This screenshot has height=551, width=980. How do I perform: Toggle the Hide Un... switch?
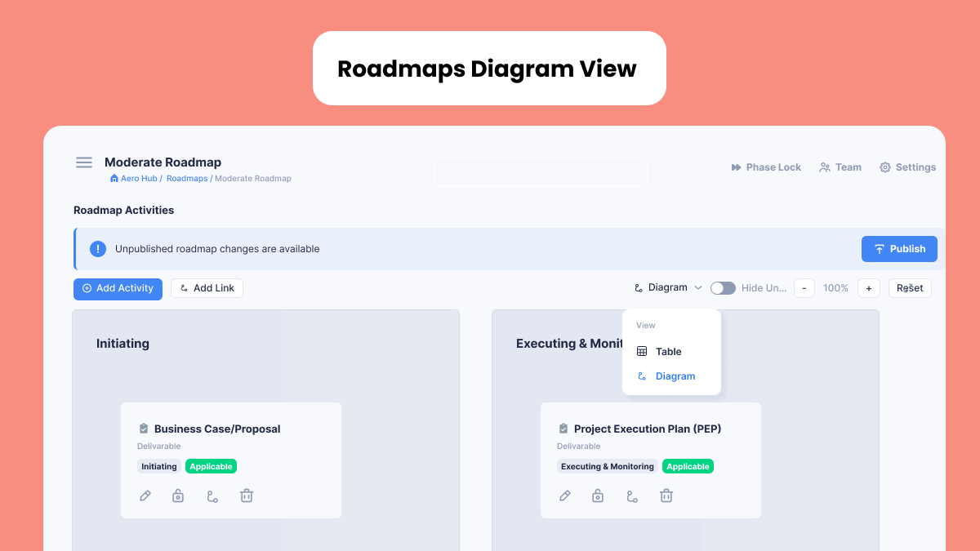tap(723, 288)
